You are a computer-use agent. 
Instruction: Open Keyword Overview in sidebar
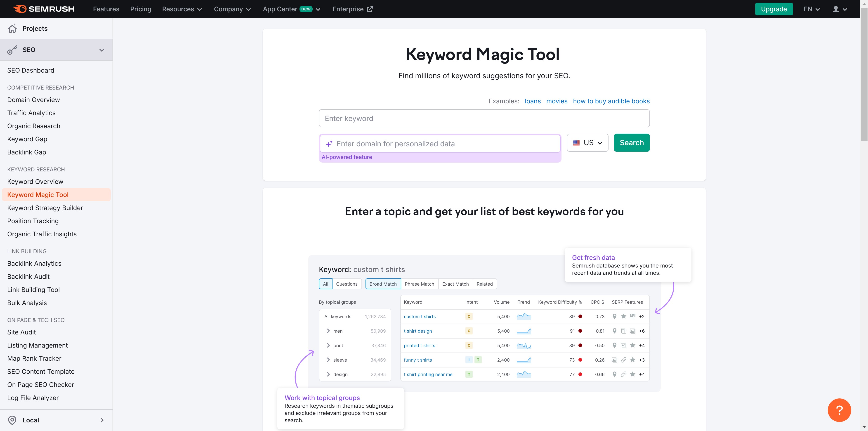coord(35,182)
